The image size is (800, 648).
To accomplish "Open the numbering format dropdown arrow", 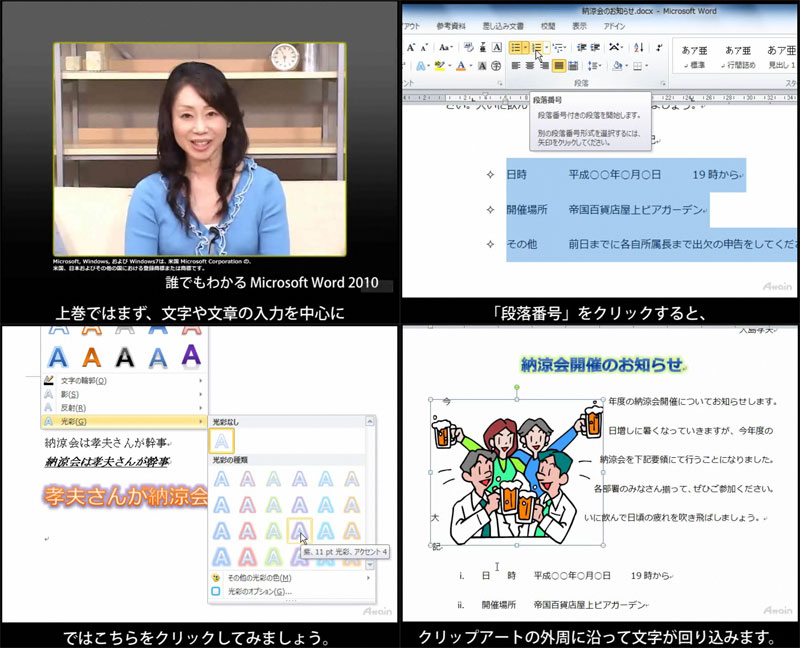I will click(546, 47).
